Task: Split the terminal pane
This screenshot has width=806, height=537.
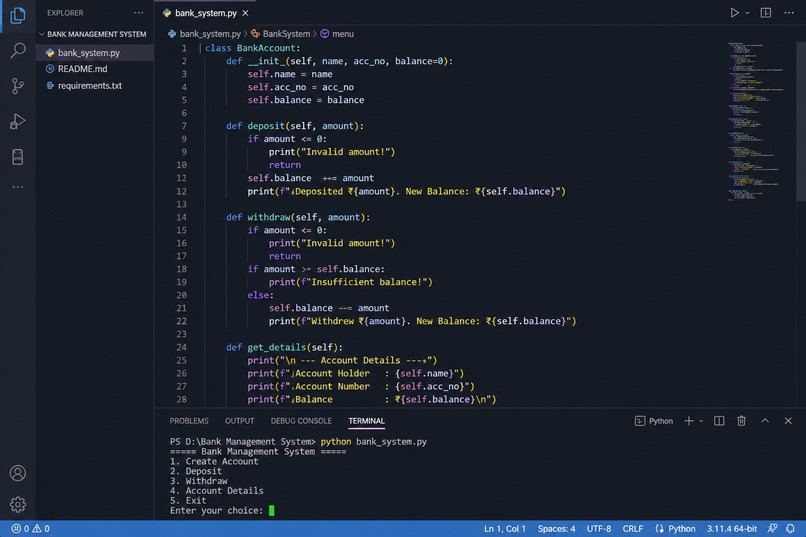Action: pos(719,421)
